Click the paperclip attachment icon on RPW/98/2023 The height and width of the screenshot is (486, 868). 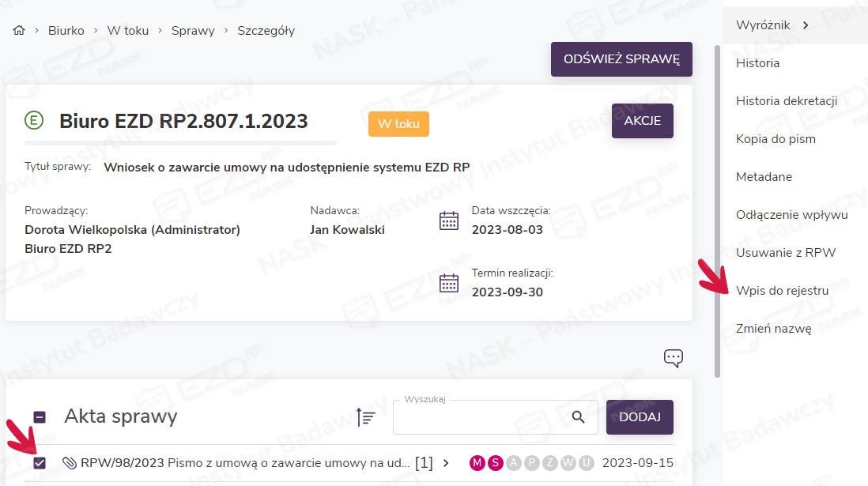pos(69,463)
